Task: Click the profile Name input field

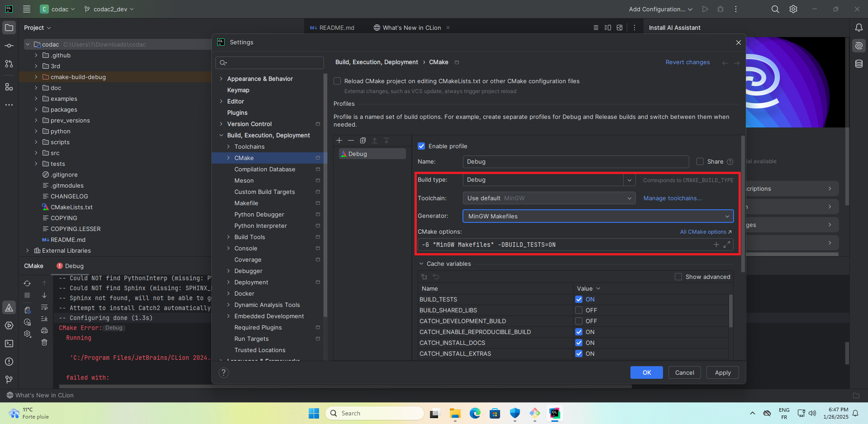Action: click(x=575, y=162)
